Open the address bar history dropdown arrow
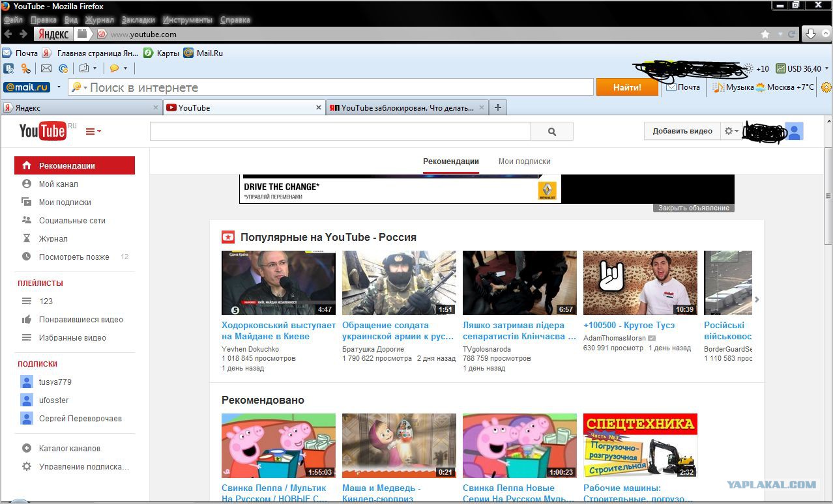 coord(780,35)
